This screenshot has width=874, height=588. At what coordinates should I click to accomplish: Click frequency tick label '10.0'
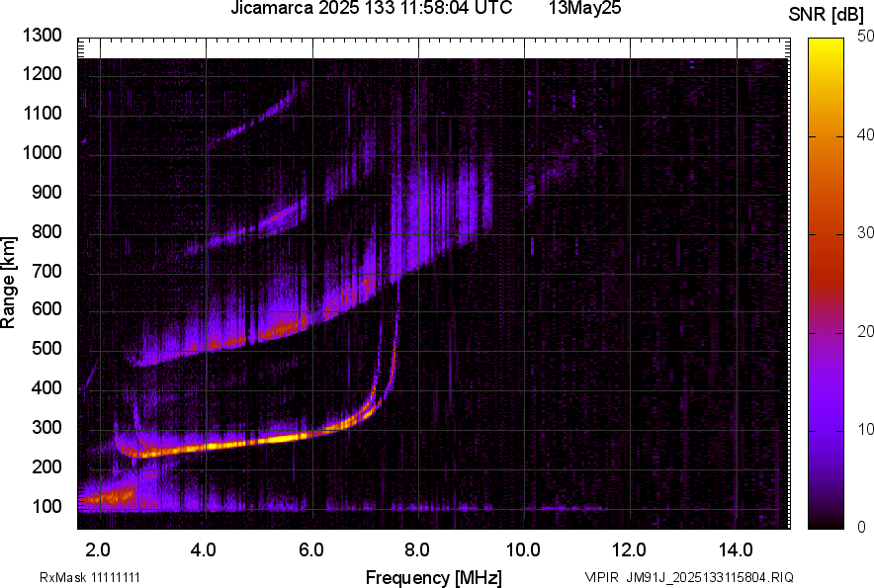pos(523,550)
